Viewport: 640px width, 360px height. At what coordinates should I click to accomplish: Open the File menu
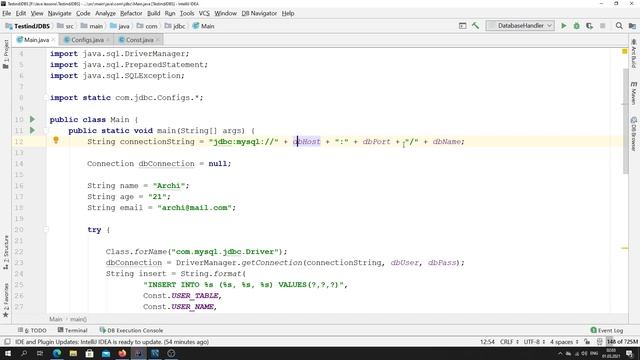(x=7, y=13)
